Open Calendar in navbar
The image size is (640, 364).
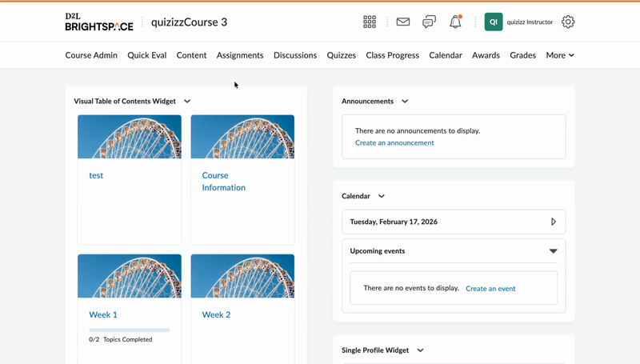446,55
